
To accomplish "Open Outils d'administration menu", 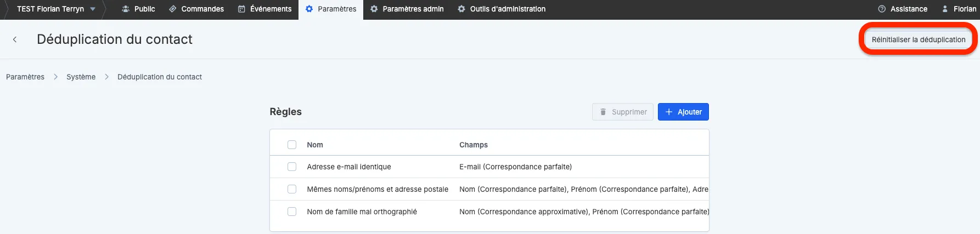I will 502,9.
